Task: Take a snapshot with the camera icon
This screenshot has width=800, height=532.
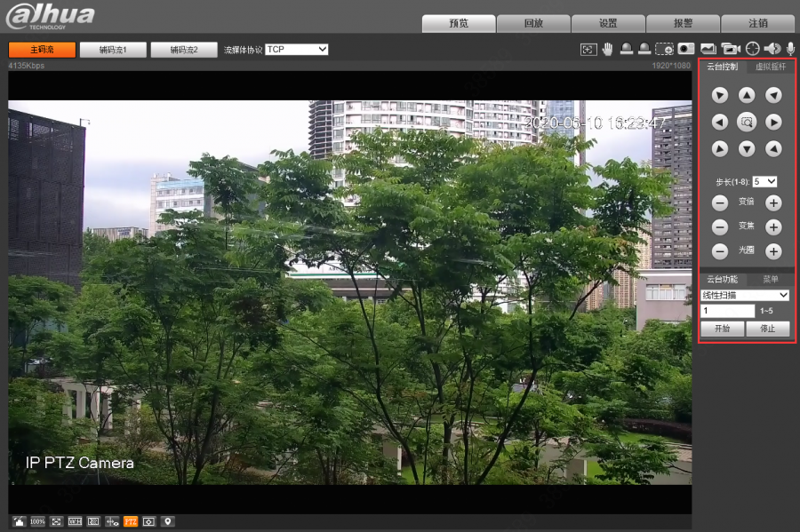Action: pos(686,49)
